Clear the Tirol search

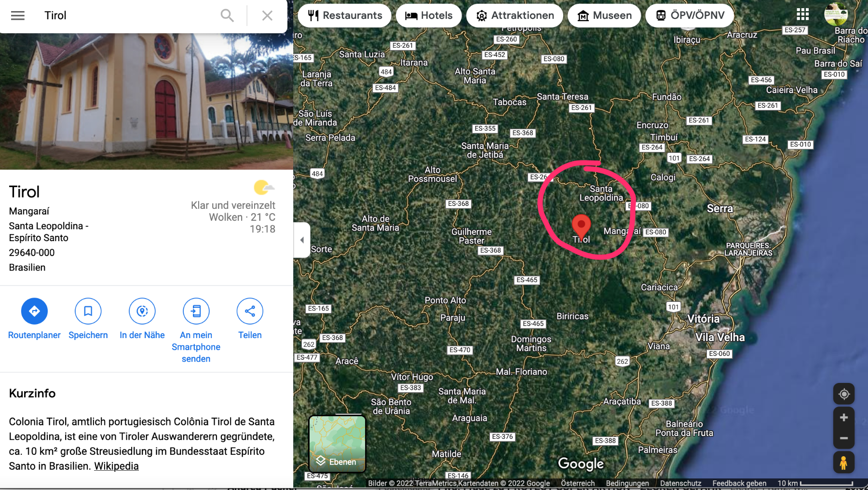pos(267,15)
